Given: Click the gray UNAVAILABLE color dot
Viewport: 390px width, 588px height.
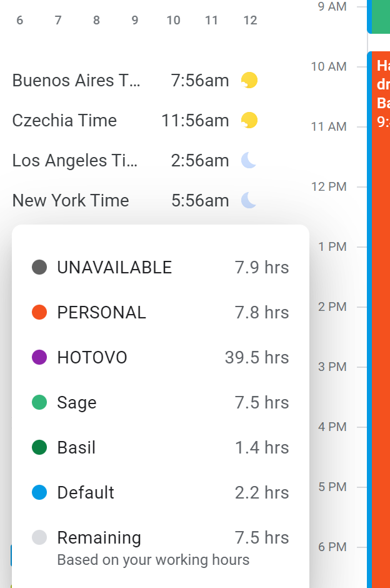Looking at the screenshot, I should (39, 268).
